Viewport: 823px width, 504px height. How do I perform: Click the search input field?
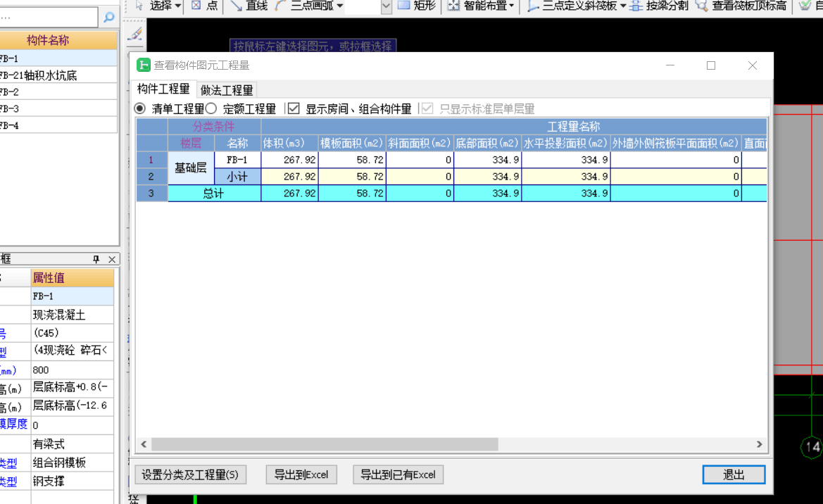[x=49, y=18]
